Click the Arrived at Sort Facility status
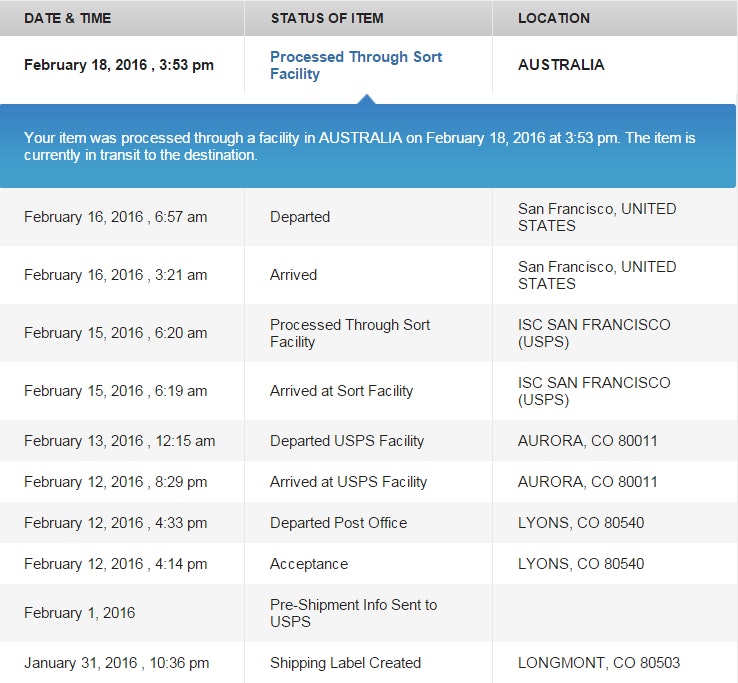 pyautogui.click(x=341, y=391)
